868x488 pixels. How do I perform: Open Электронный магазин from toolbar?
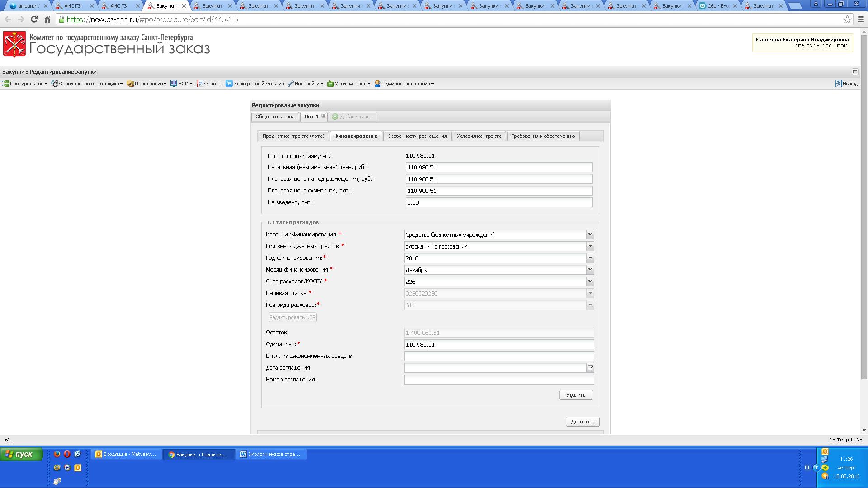coord(255,84)
